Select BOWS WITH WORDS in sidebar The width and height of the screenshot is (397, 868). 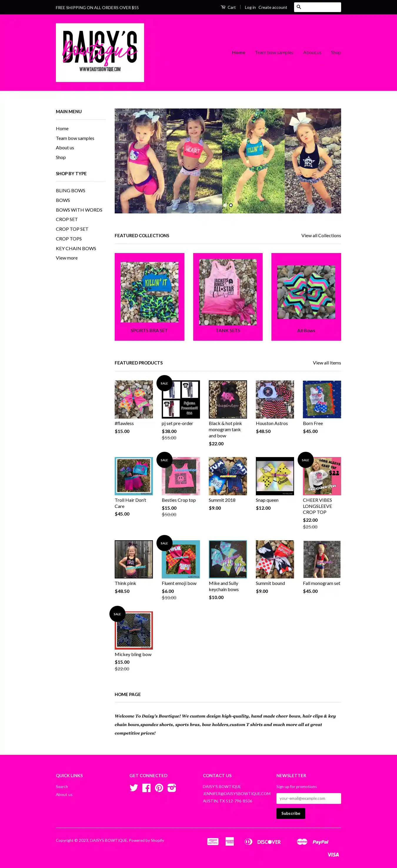coord(79,210)
